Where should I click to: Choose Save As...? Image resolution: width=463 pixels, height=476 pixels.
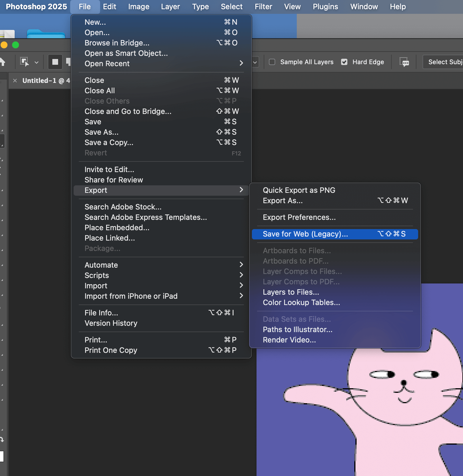[161, 132]
